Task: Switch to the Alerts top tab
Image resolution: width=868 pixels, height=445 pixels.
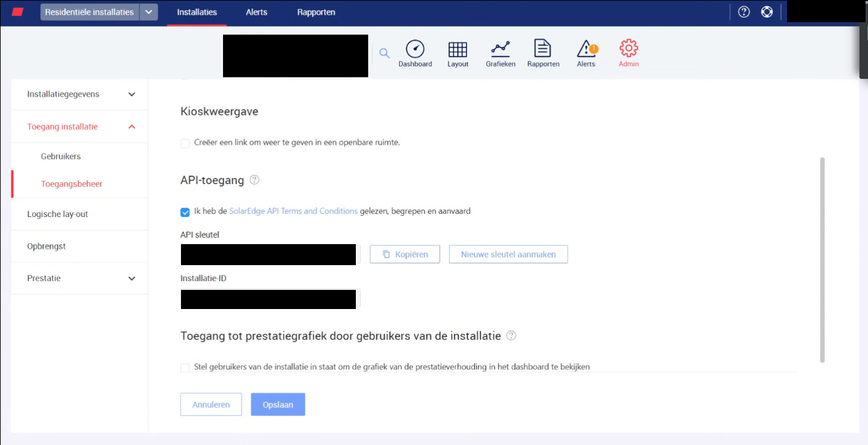Action: [256, 12]
